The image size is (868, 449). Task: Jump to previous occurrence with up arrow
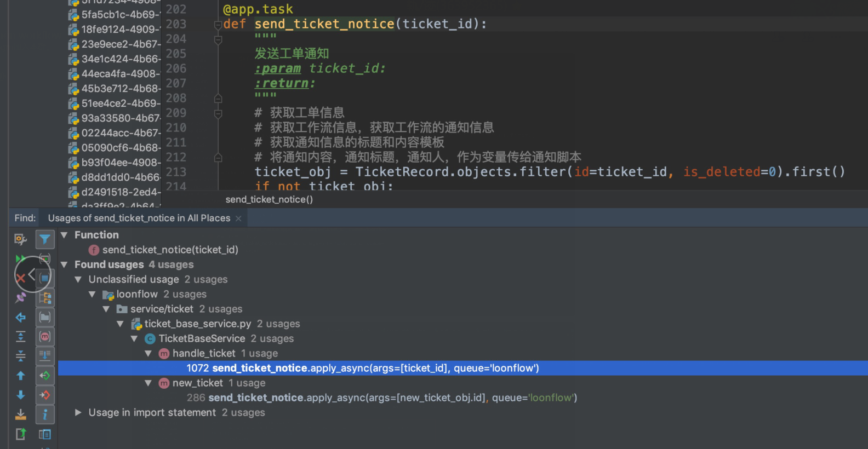pos(21,376)
